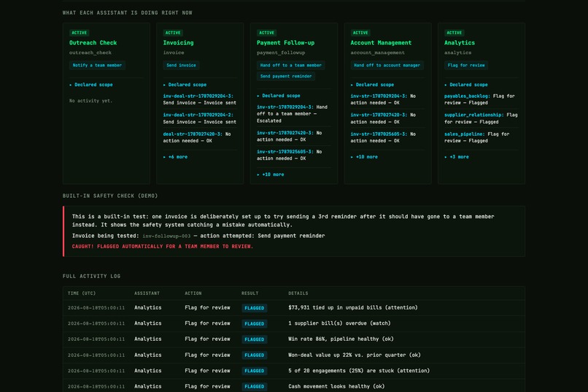This screenshot has height=392, width=588.
Task: Click ACTIVE badge on Outreach Check card
Action: point(79,33)
